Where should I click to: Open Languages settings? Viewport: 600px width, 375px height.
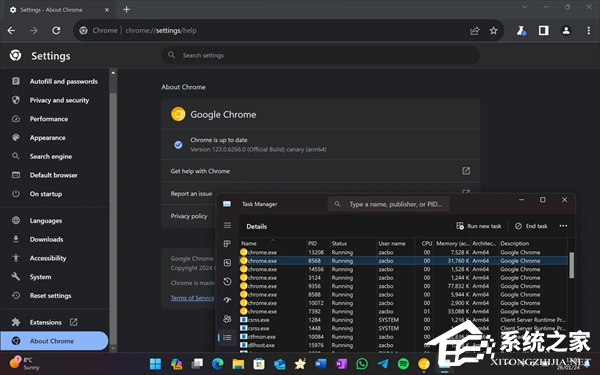point(54,221)
